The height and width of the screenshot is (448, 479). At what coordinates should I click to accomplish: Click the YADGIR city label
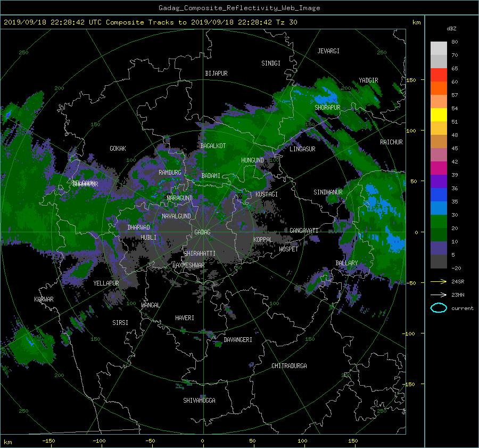tap(368, 80)
